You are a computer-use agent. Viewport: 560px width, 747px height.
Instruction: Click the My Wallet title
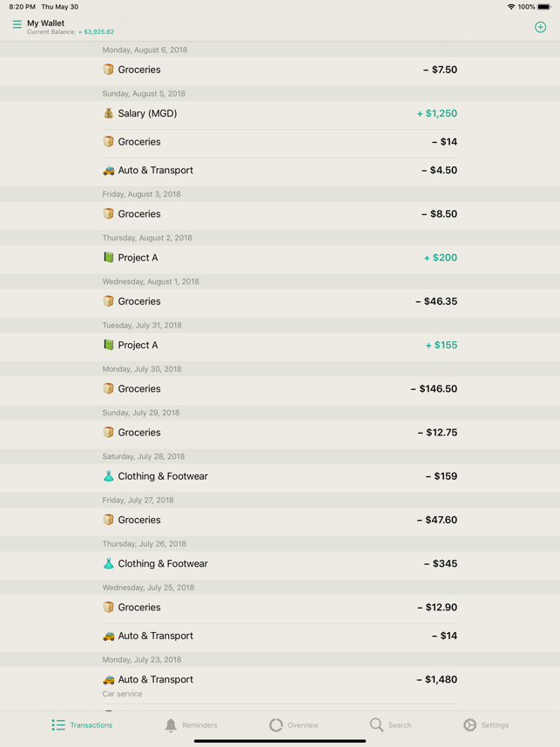click(46, 23)
